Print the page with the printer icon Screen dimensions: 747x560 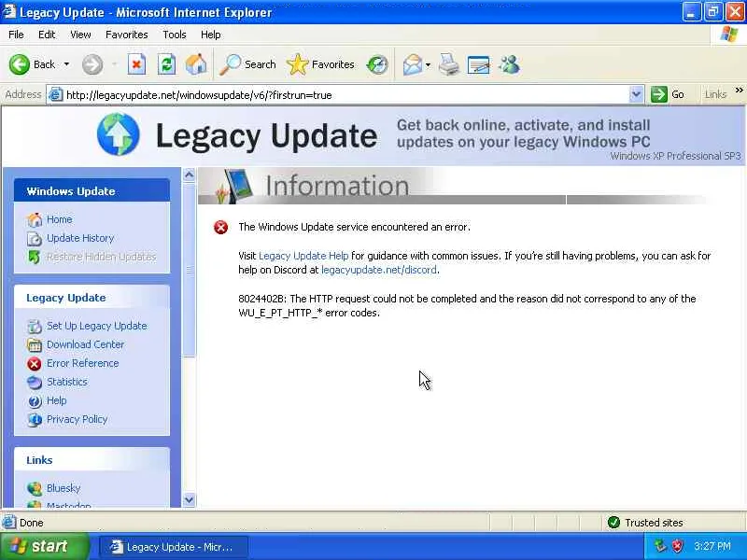coord(449,64)
